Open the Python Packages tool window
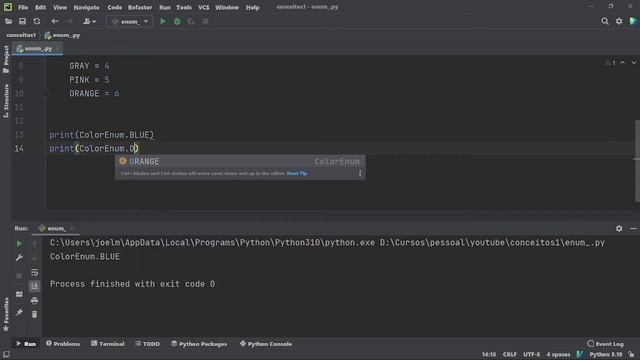640x360 pixels. (x=199, y=344)
